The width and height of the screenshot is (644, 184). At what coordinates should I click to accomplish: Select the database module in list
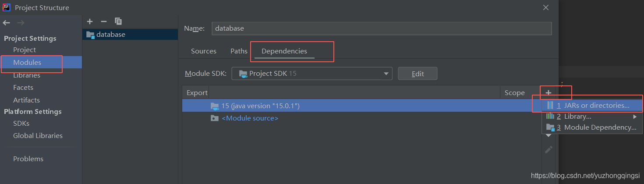(111, 34)
